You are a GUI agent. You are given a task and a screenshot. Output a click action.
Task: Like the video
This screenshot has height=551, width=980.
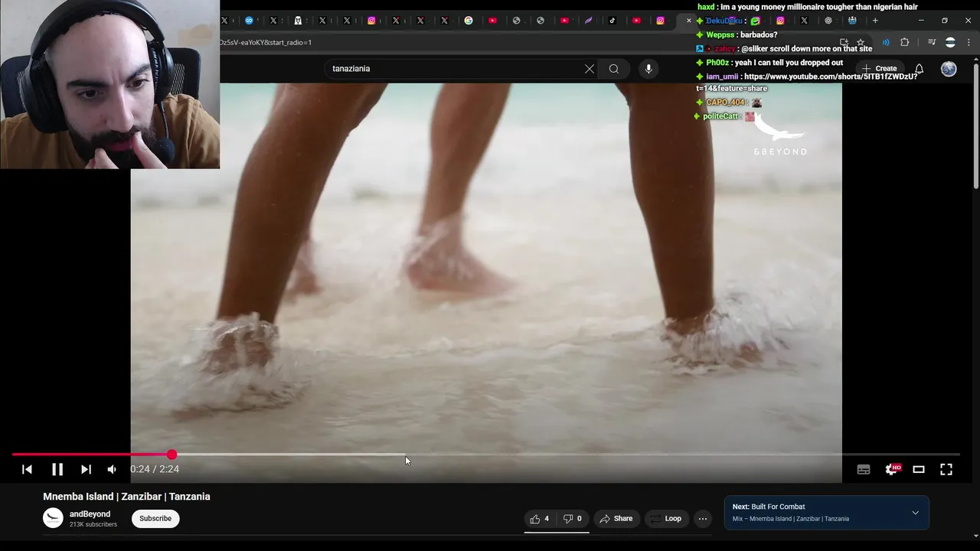click(540, 518)
